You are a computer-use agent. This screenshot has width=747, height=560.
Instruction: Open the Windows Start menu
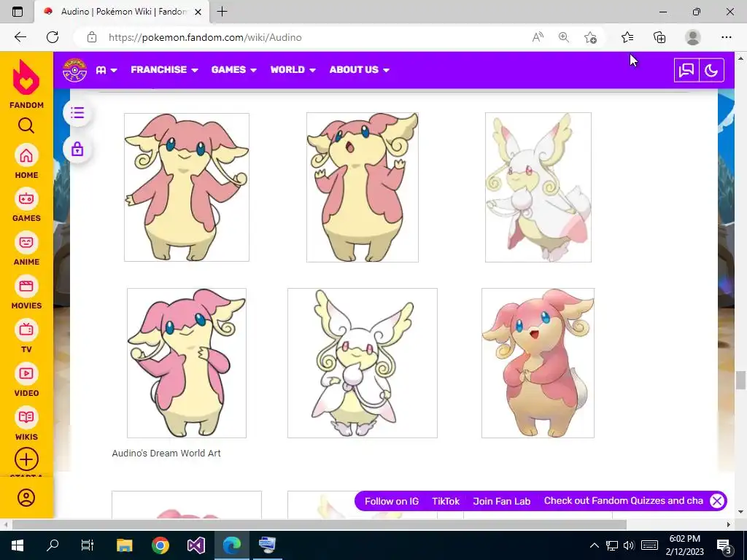pos(18,545)
